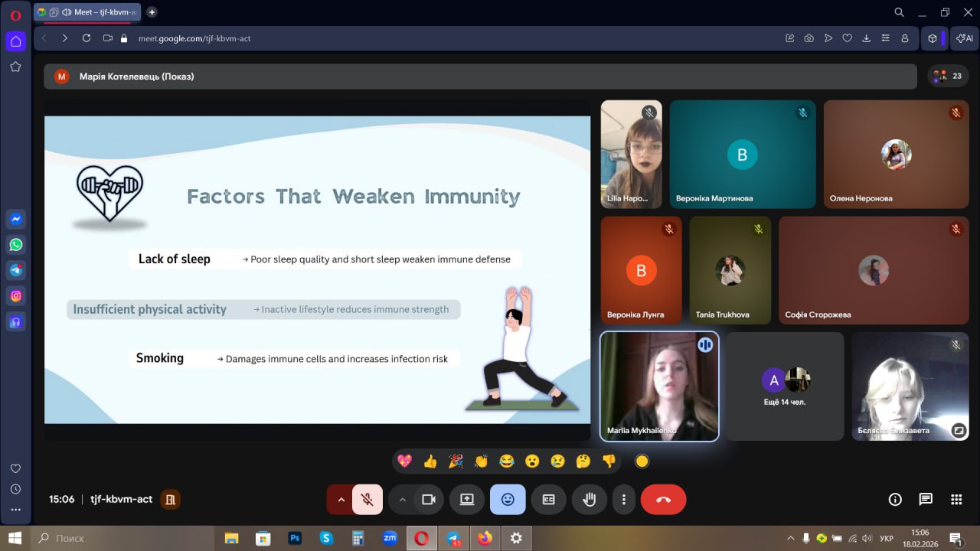The image size is (980, 551).
Task: Start sharing your screen
Action: pos(466,500)
